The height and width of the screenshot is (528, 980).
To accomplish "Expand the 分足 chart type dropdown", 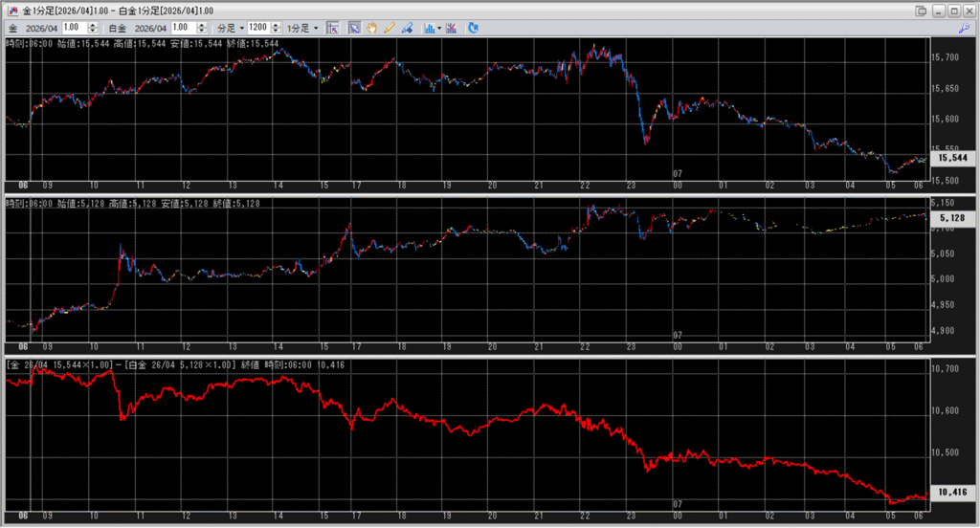I will pyautogui.click(x=231, y=28).
